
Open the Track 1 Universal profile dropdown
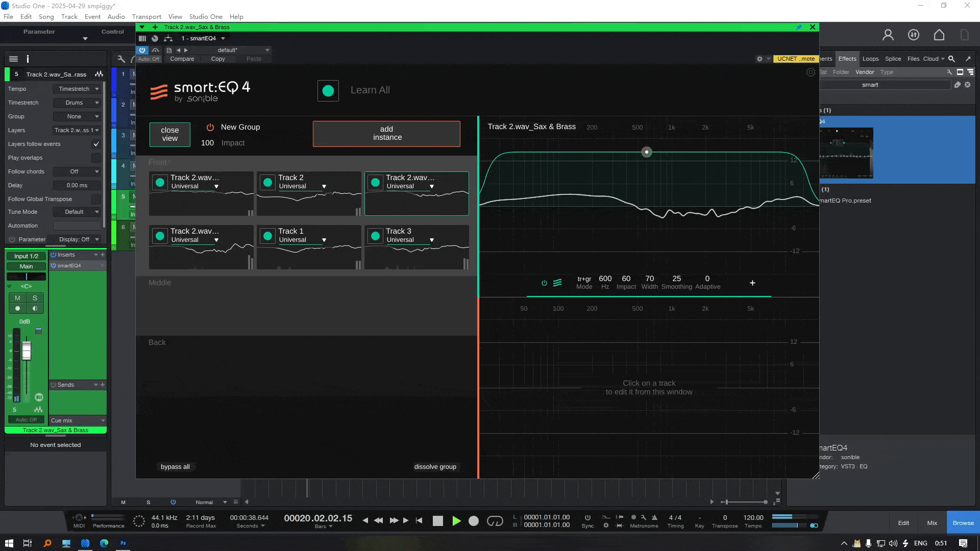pyautogui.click(x=303, y=240)
